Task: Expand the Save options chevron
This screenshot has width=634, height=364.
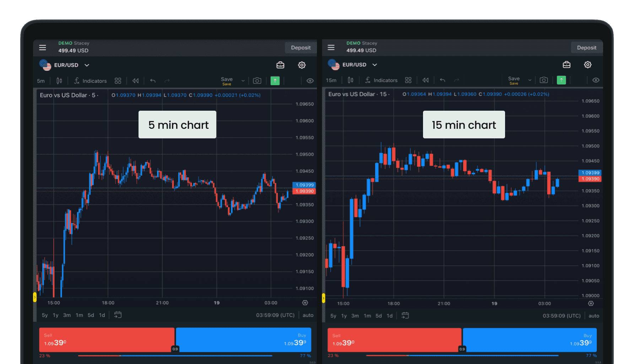Action: click(243, 80)
